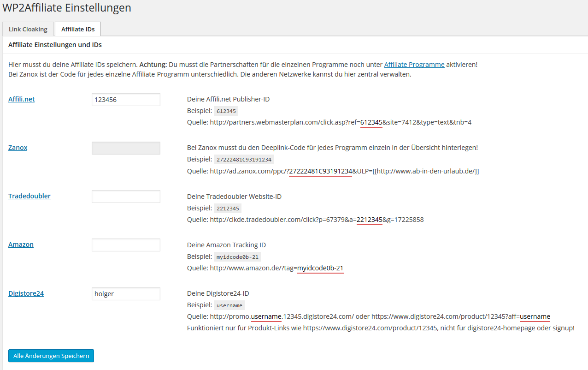Focus the Tradedoubler Website-ID input field
The image size is (588, 370).
click(126, 196)
